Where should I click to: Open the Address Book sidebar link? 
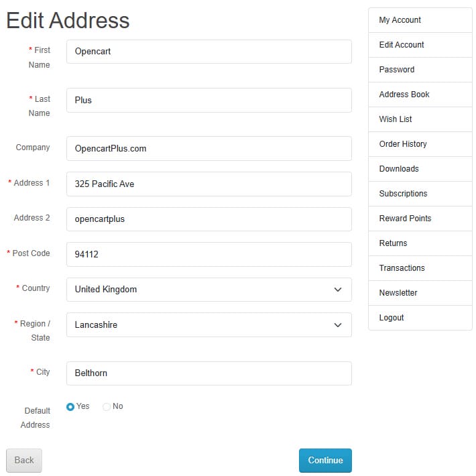click(420, 95)
